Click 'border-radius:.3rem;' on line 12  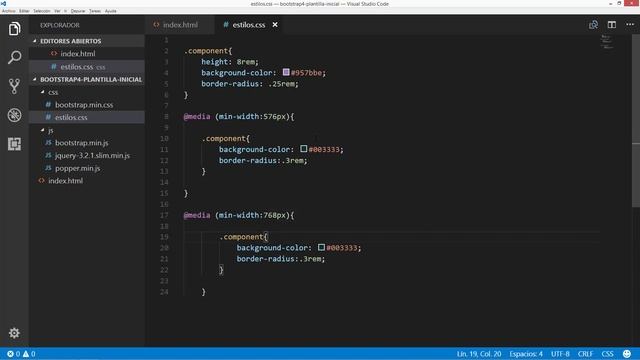click(263, 160)
